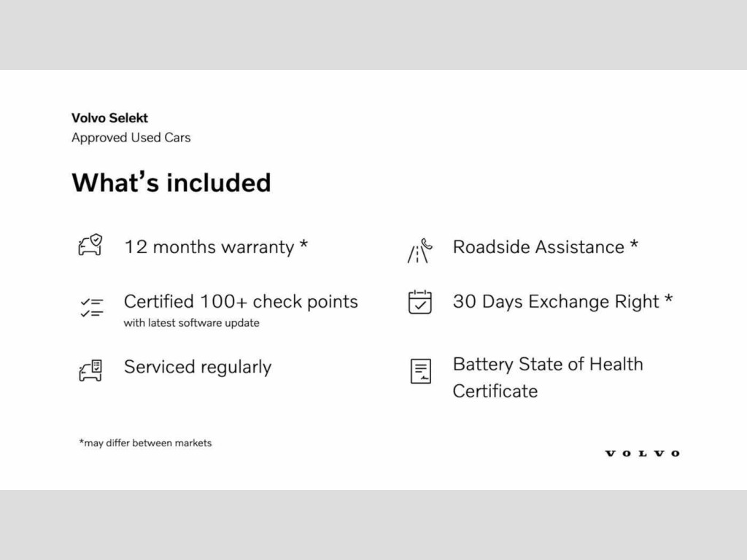Click the car shield warranty icon
The width and height of the screenshot is (747, 560).
point(90,246)
